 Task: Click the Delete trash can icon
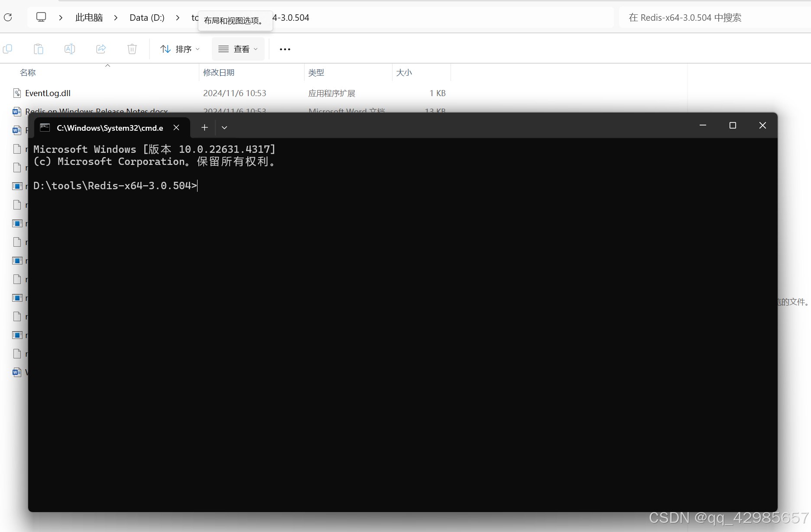coord(132,49)
